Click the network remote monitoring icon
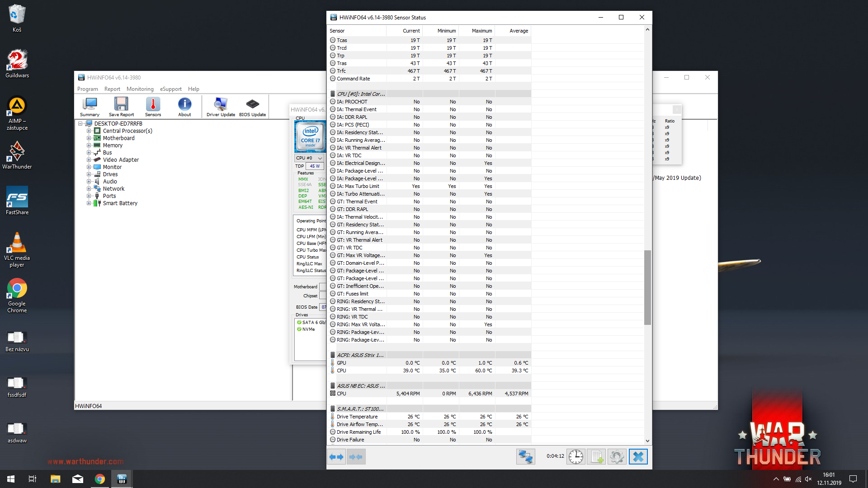 pyautogui.click(x=525, y=456)
